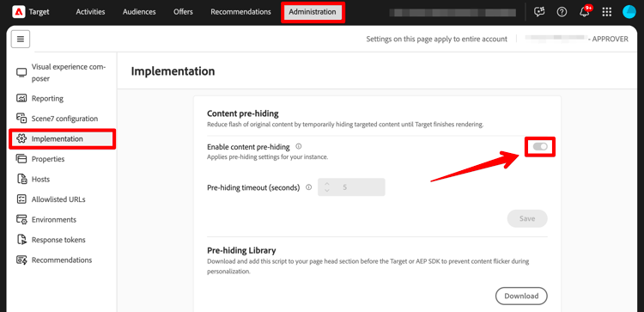The image size is (644, 312).
Task: Select Reporting in sidebar
Action: pos(47,99)
